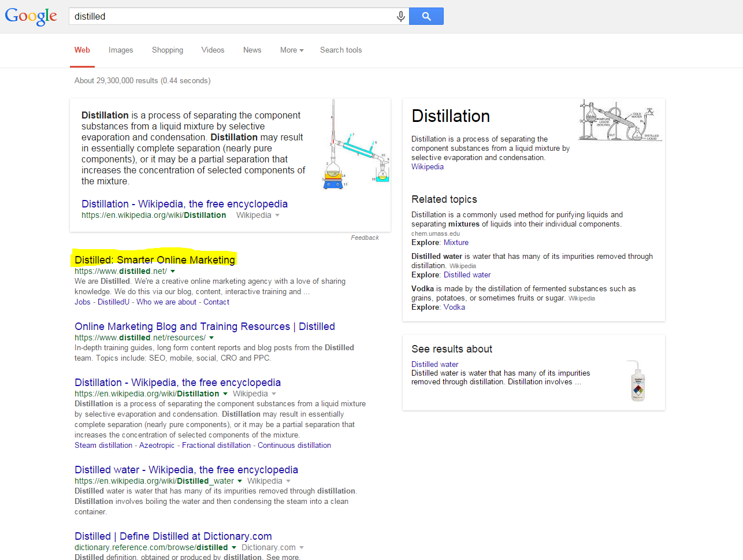Explore the Vodka related topic
The height and width of the screenshot is (560, 743).
tap(454, 307)
